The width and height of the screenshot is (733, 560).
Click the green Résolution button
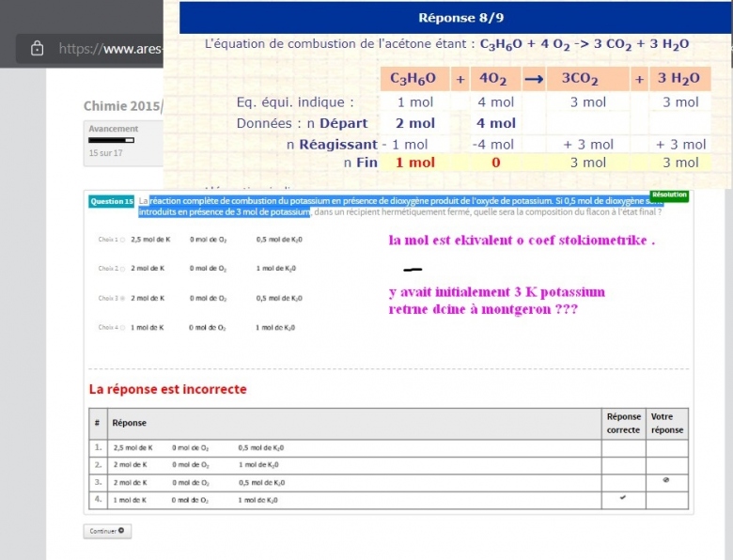tap(669, 194)
